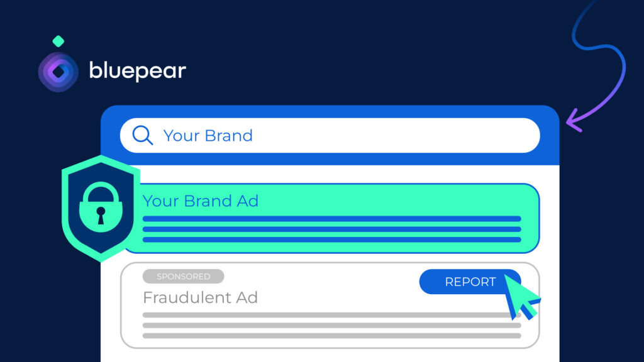
Task: Click the shield padlock security icon
Action: click(101, 207)
